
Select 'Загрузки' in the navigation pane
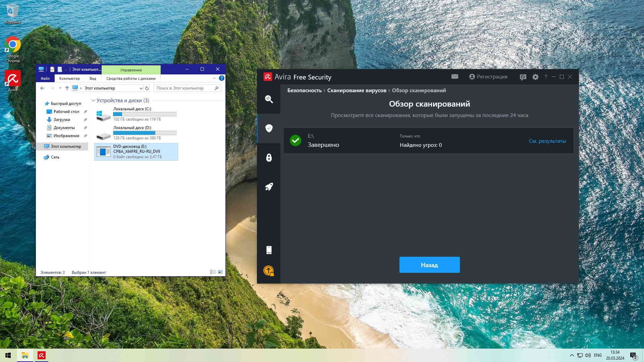tap(62, 120)
